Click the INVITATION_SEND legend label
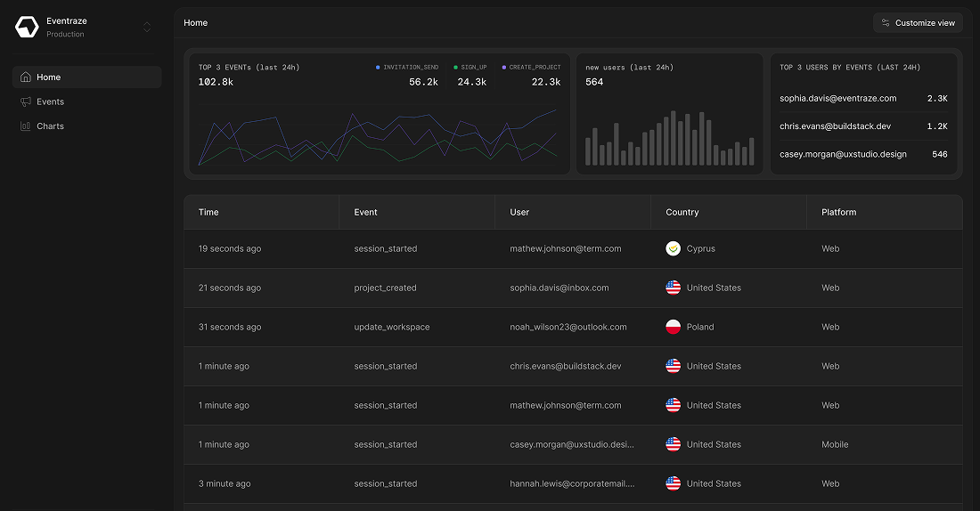This screenshot has height=511, width=980. pos(411,67)
